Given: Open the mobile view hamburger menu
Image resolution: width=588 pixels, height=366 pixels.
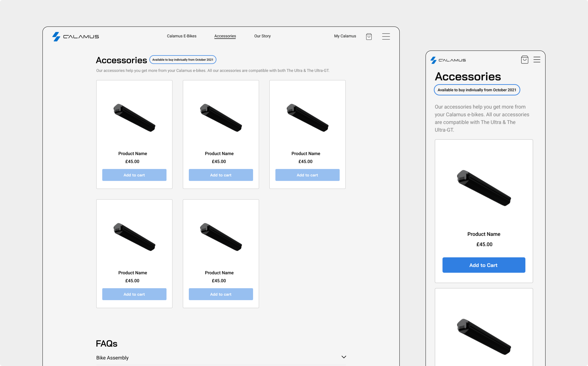Looking at the screenshot, I should (x=537, y=60).
